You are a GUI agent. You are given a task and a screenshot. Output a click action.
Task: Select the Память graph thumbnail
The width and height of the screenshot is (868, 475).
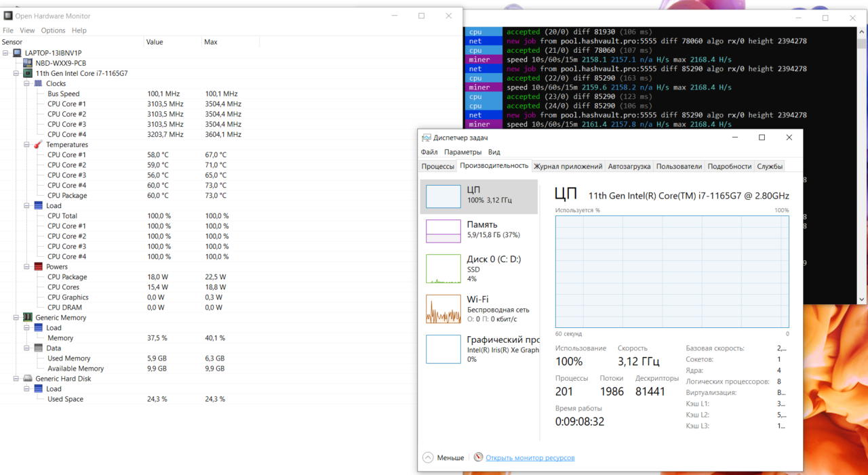pos(443,231)
